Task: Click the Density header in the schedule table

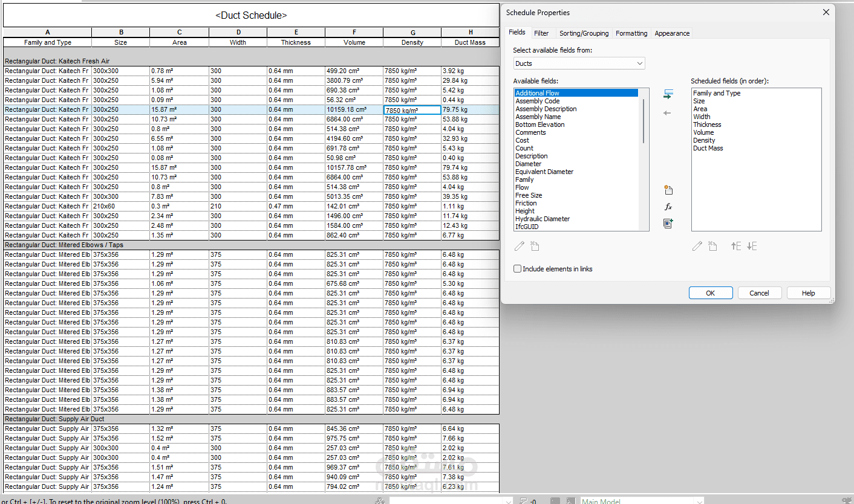Action: [x=412, y=42]
